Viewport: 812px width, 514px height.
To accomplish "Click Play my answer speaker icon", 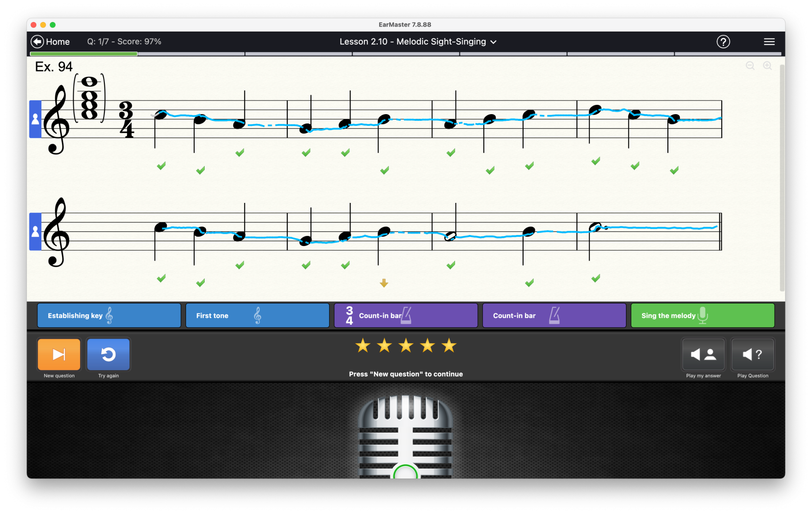I will click(703, 354).
